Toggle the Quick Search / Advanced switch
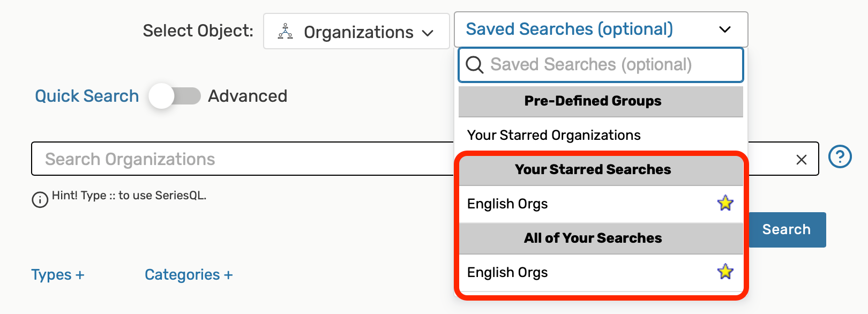The height and width of the screenshot is (314, 868). (175, 96)
